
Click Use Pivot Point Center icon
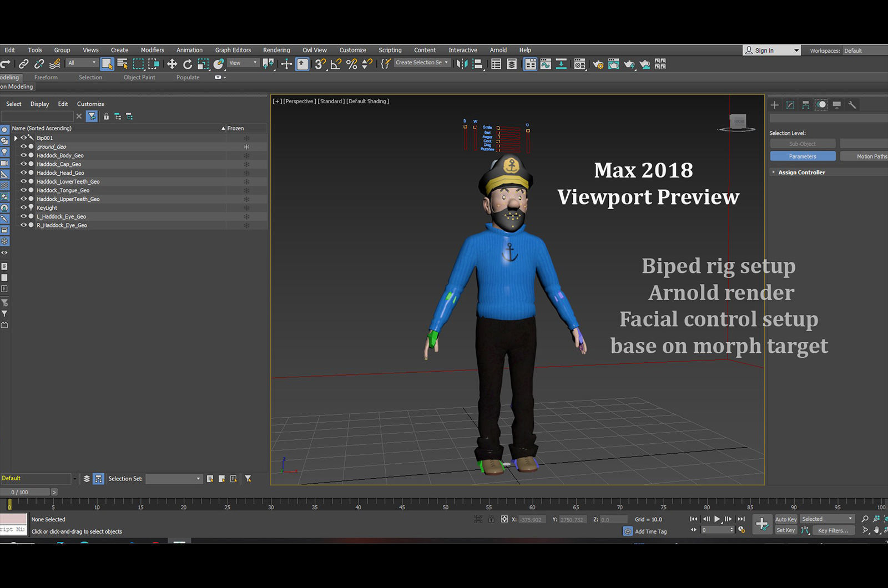click(x=269, y=64)
